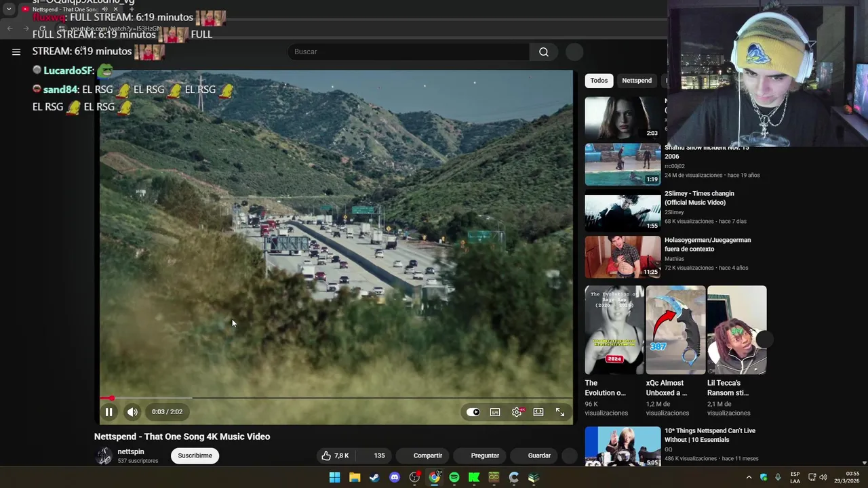This screenshot has width=868, height=488.
Task: Open the 2Slimey 1:55 video thumbnail
Action: pyautogui.click(x=623, y=210)
